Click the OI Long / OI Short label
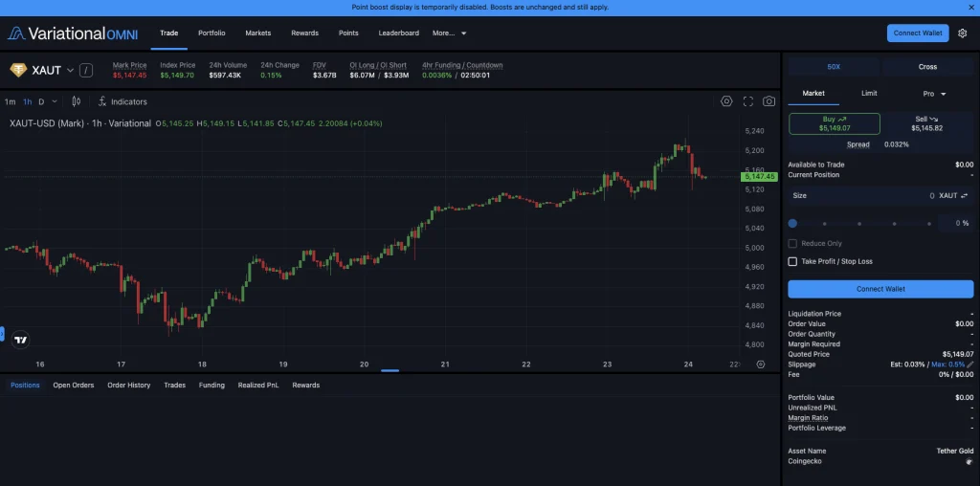 378,65
